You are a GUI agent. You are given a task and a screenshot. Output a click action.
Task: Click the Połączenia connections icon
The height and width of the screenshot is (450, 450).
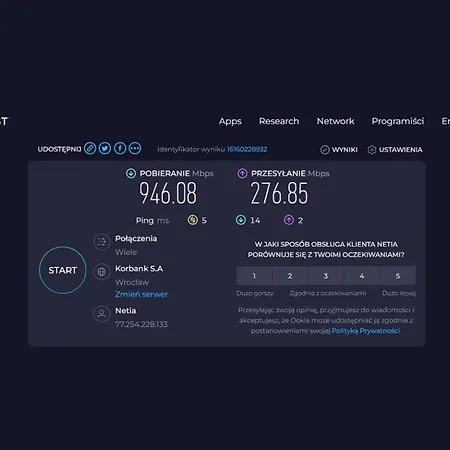pos(102,242)
